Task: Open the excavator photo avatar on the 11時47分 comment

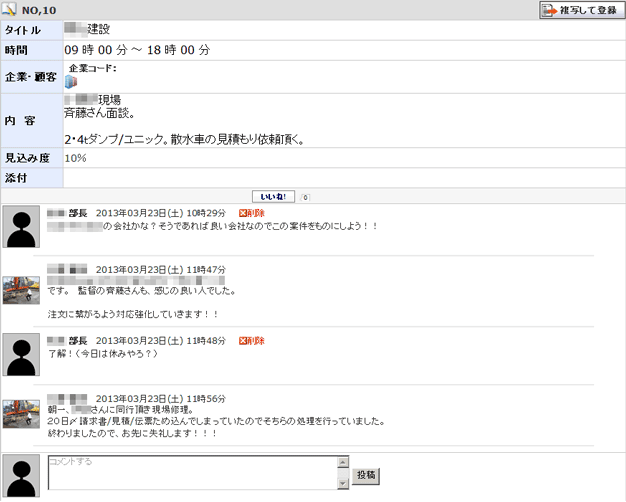Action: (21, 290)
